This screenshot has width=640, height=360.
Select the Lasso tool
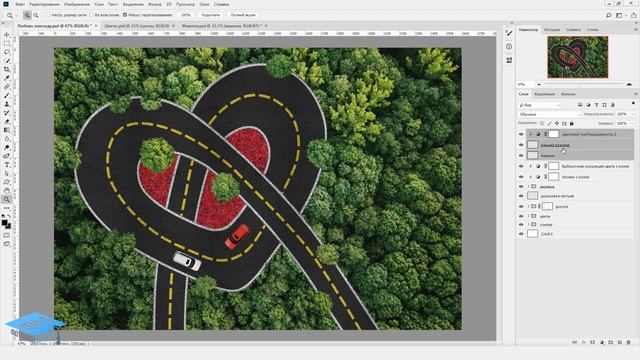[x=7, y=52]
